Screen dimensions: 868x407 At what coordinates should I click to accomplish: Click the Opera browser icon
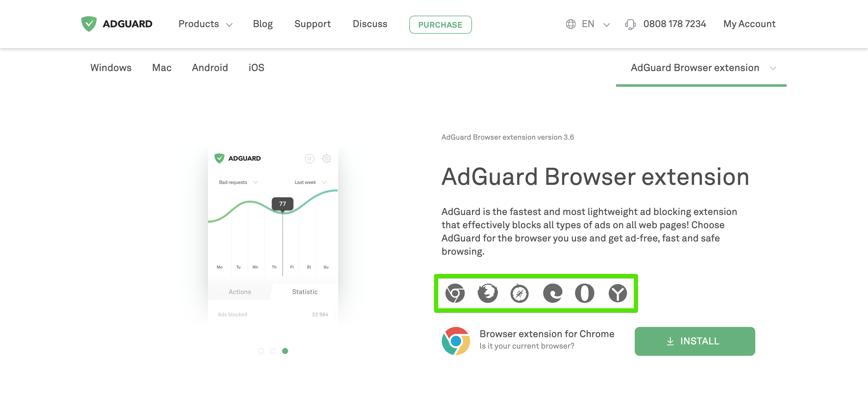coord(585,293)
